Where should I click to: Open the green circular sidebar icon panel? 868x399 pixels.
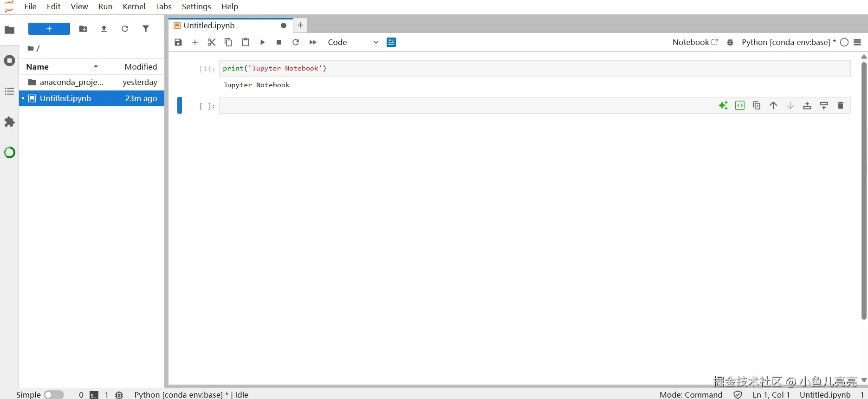9,152
